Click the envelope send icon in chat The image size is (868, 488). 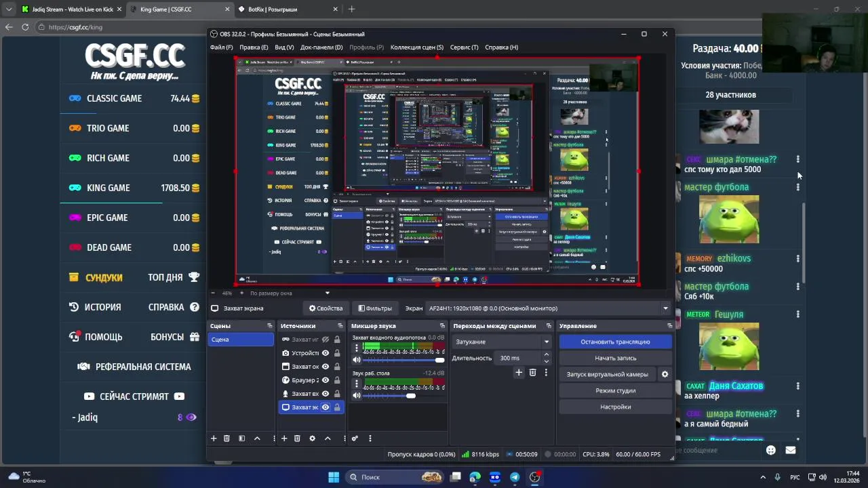(x=790, y=450)
